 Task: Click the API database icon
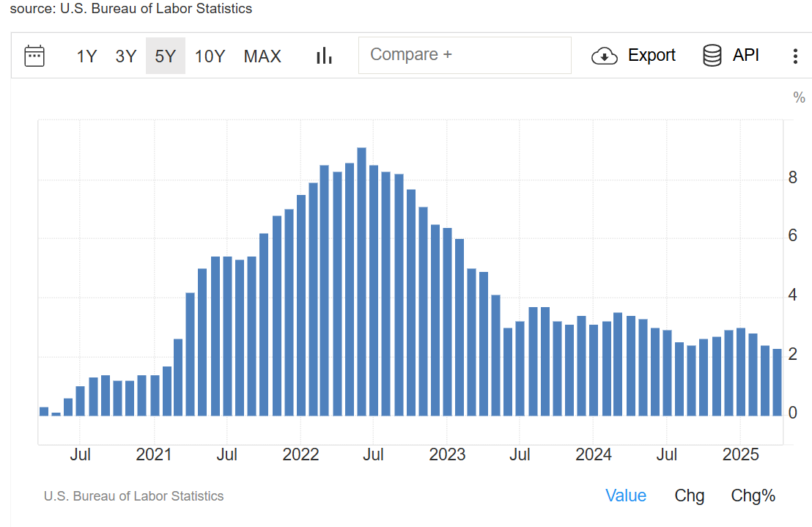[x=712, y=56]
